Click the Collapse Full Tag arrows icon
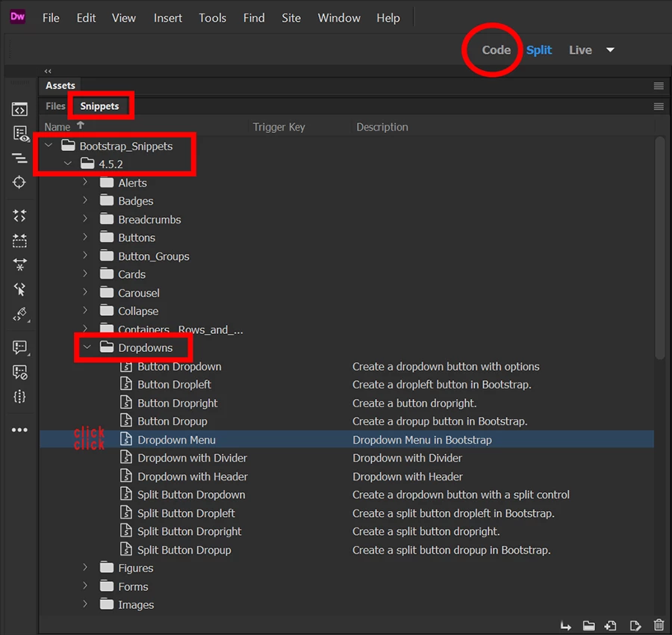This screenshot has height=635, width=672. coord(19,216)
